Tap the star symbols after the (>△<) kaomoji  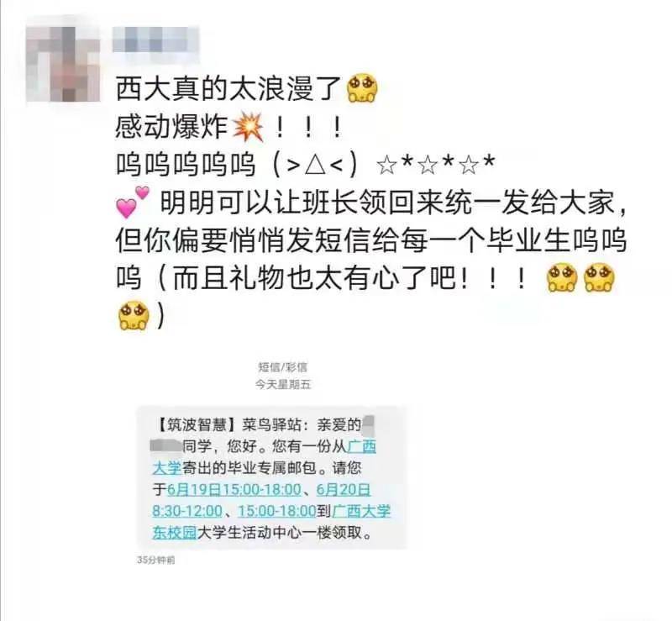coord(436,164)
